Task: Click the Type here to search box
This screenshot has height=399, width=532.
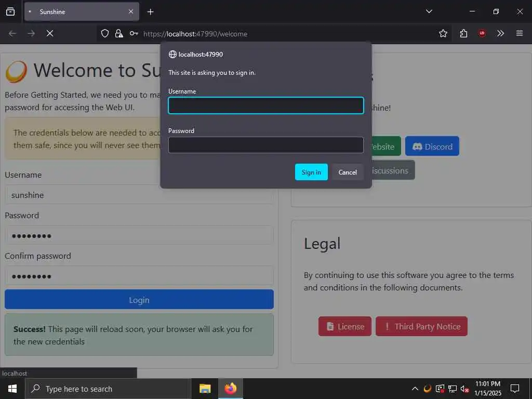Action: pos(108,389)
